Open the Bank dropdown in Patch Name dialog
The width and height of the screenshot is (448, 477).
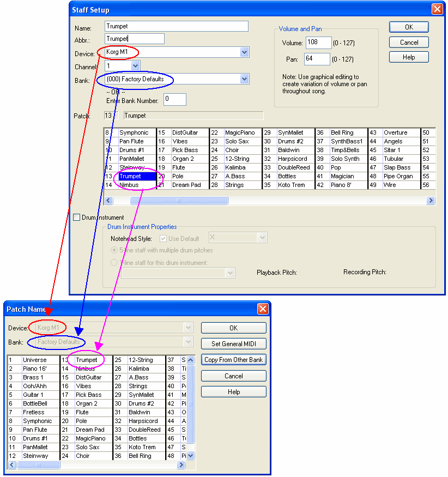187,342
